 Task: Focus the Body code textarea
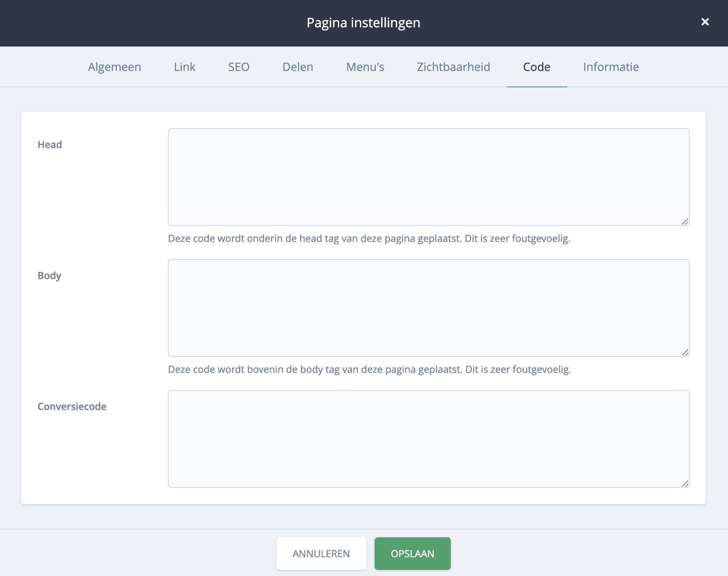[x=428, y=308]
